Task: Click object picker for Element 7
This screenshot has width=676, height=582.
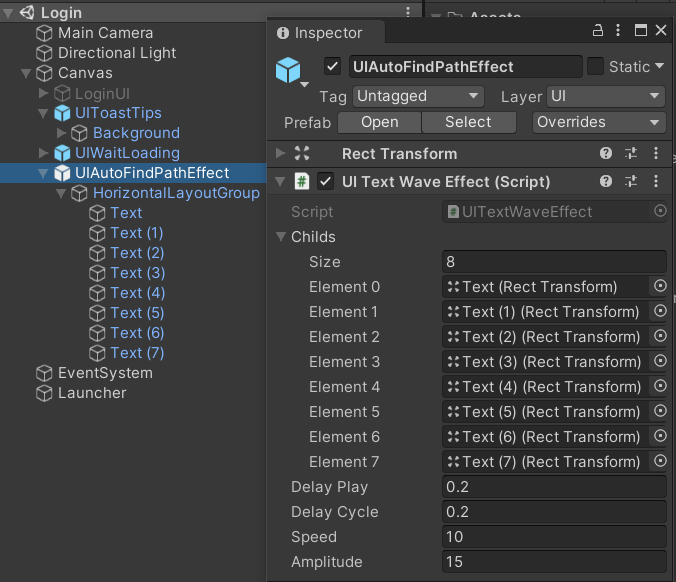Action: pos(659,462)
